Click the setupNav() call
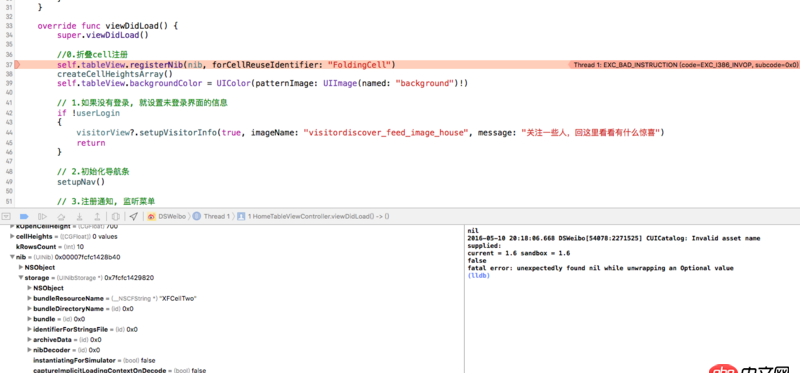800x373 pixels. (x=81, y=181)
